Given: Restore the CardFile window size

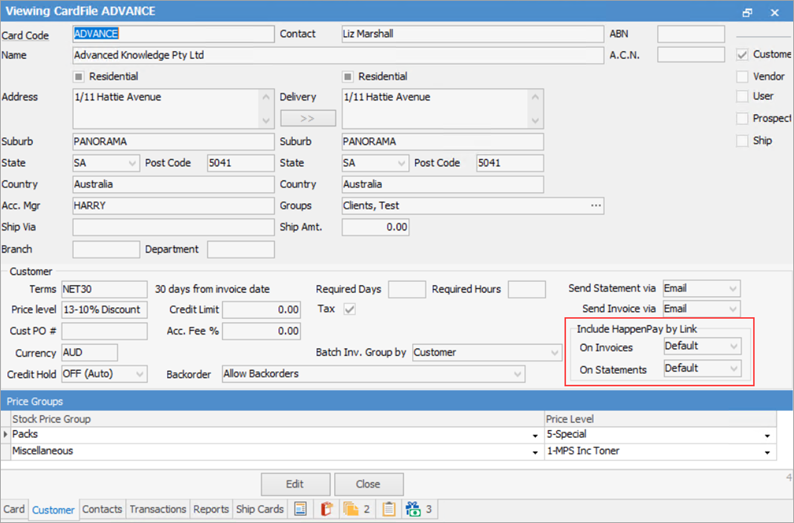Looking at the screenshot, I should 747,13.
